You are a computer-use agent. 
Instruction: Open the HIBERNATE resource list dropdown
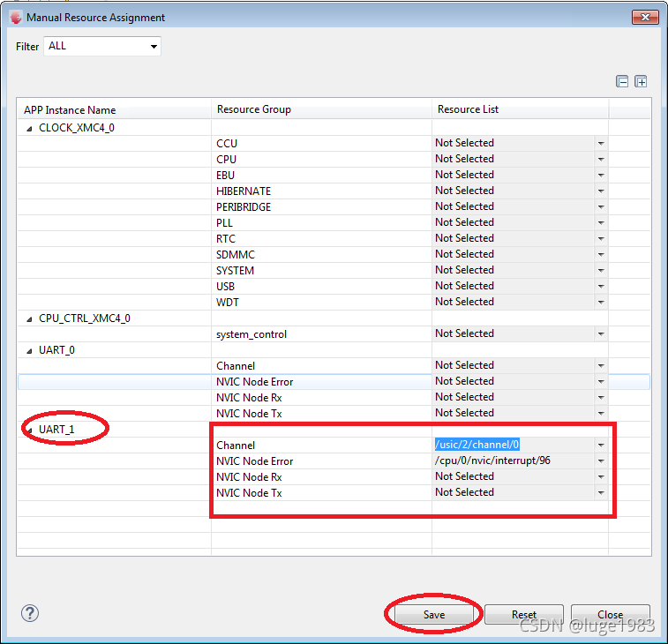coord(601,191)
